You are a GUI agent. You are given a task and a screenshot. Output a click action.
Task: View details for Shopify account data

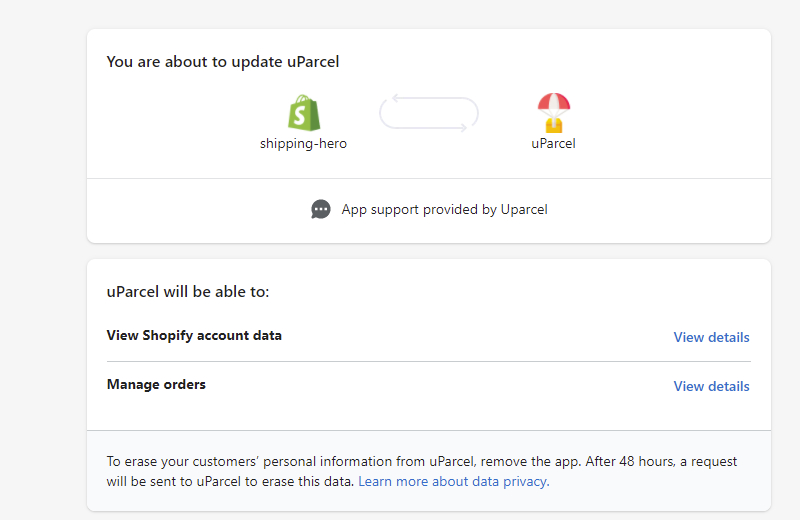711,337
